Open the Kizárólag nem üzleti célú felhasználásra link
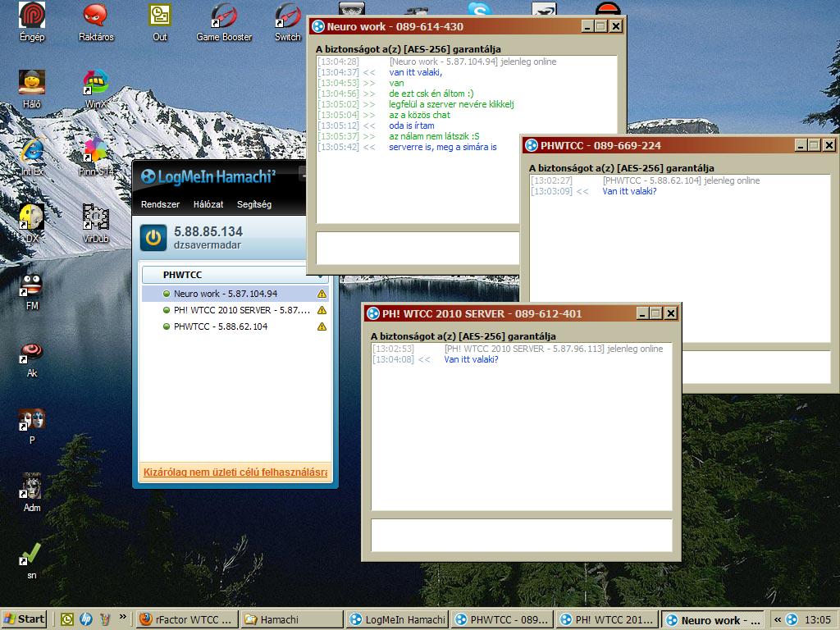 pos(235,472)
